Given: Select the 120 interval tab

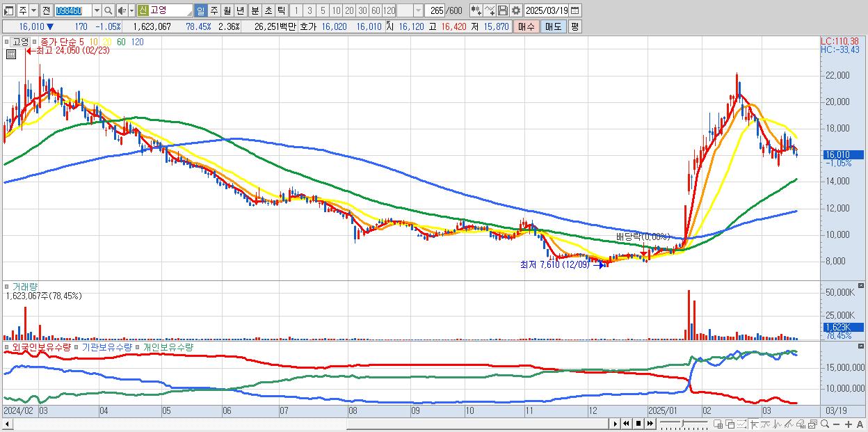Looking at the screenshot, I should pyautogui.click(x=389, y=10).
